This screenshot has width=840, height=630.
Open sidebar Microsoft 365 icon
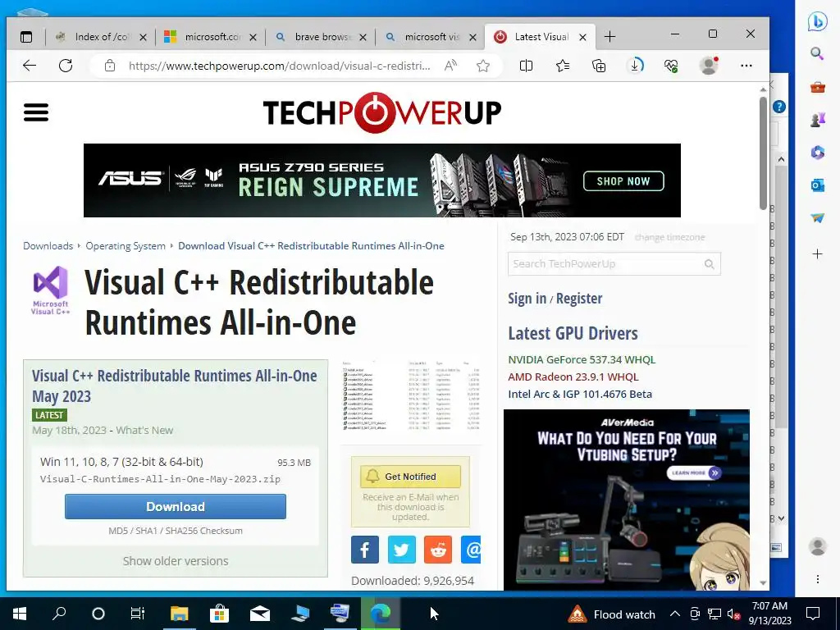817,153
